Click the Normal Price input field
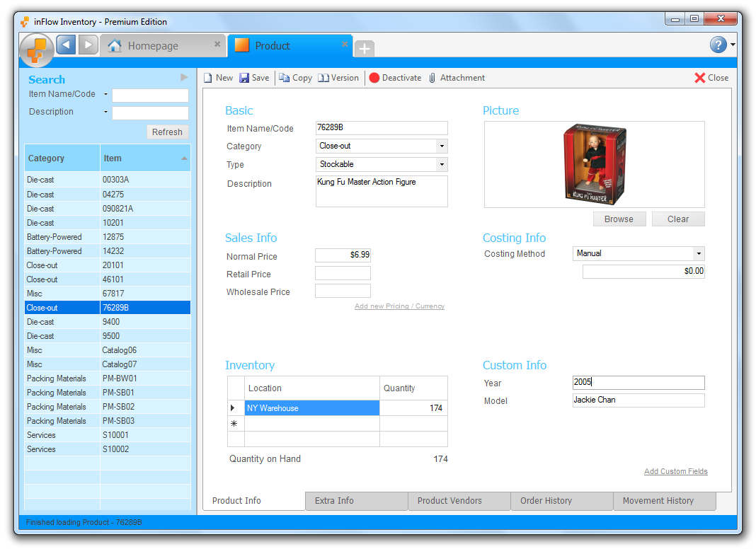The height and width of the screenshot is (549, 756). 343,255
